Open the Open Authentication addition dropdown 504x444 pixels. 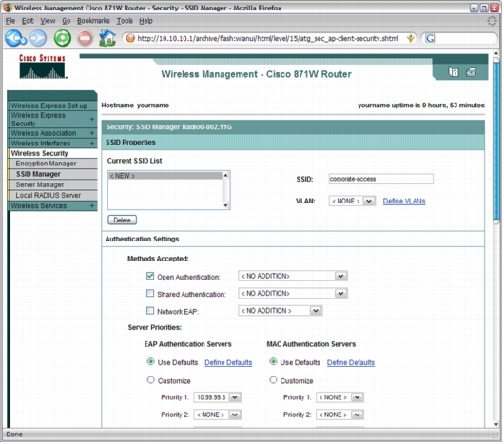[x=293, y=276]
